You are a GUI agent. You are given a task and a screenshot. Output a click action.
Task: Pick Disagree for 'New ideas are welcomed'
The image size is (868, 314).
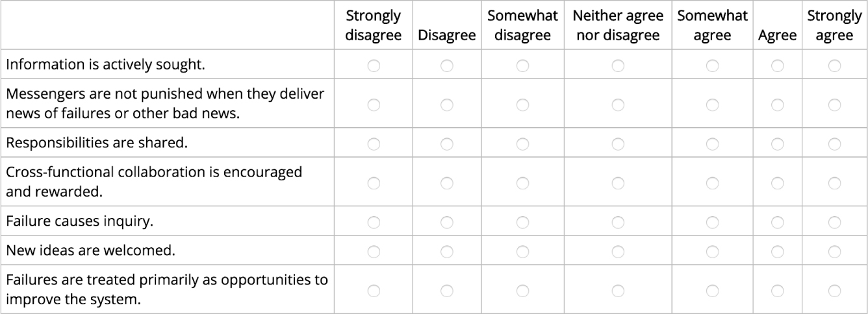pyautogui.click(x=446, y=250)
